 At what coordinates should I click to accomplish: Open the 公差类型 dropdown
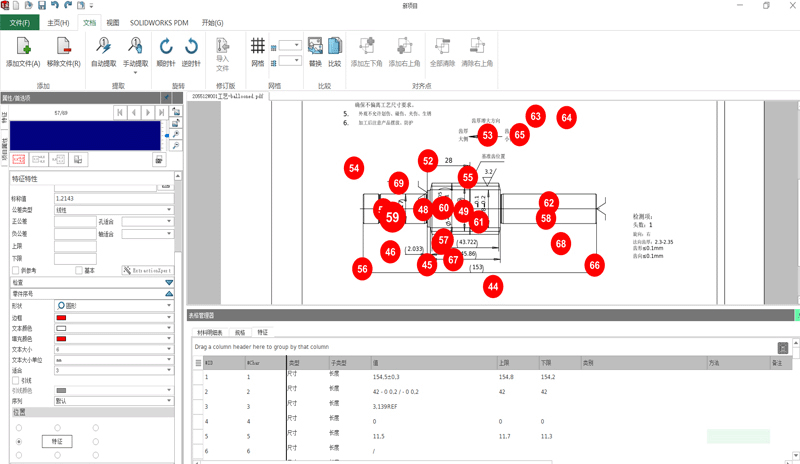coord(169,210)
